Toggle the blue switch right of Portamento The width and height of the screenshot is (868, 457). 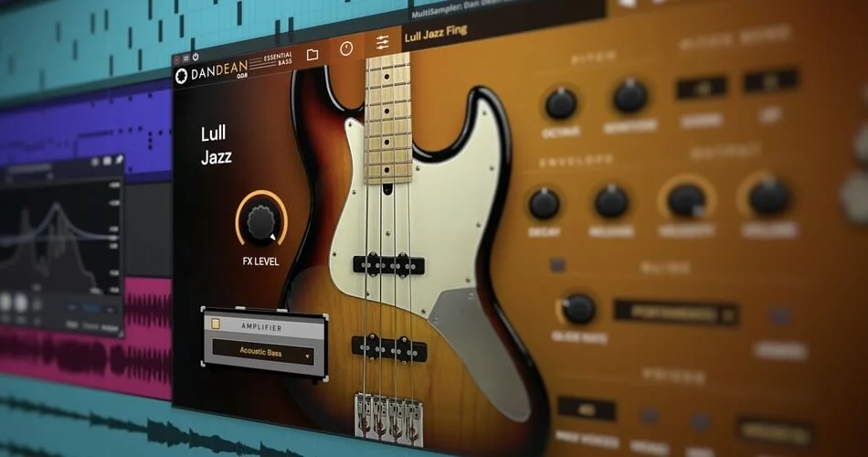click(x=780, y=316)
